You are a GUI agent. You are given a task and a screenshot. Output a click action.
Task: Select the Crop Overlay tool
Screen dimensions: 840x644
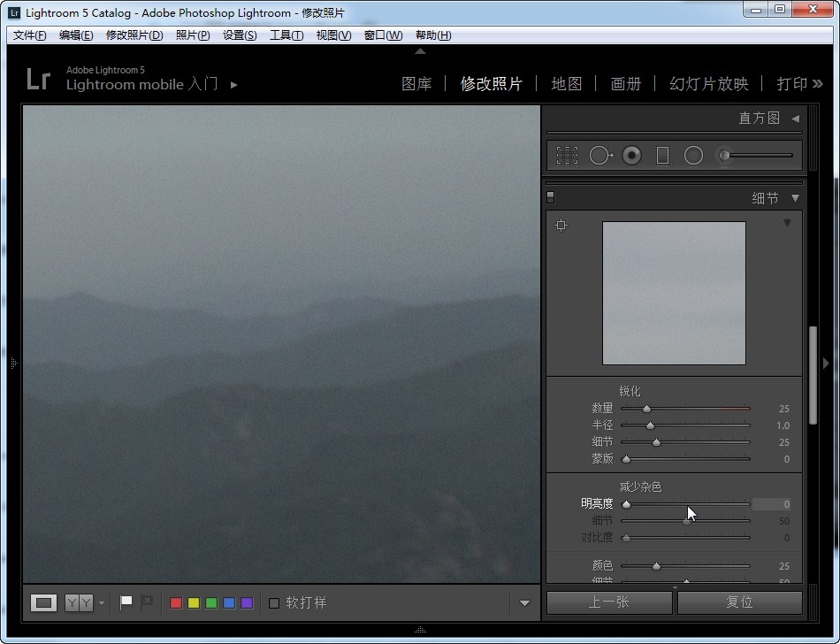click(567, 156)
